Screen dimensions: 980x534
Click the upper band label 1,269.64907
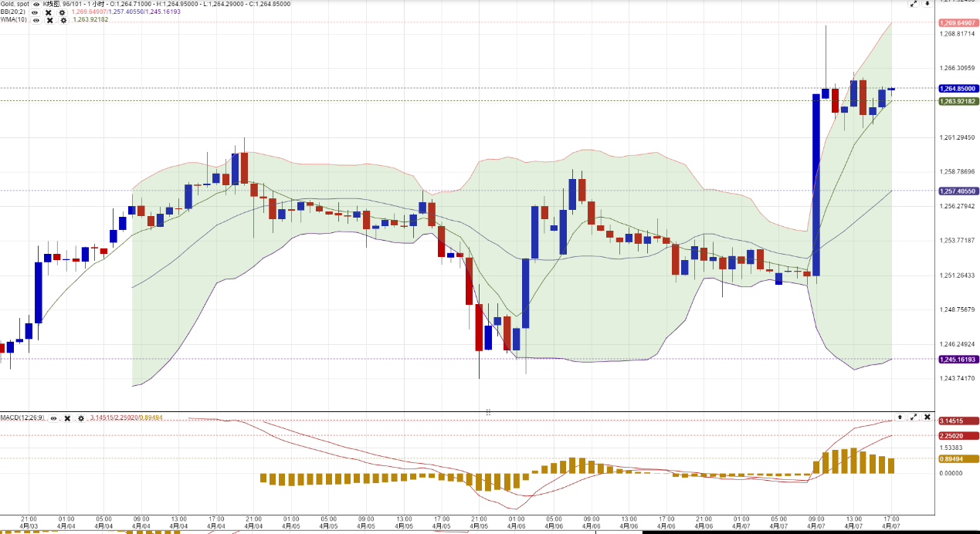[958, 22]
